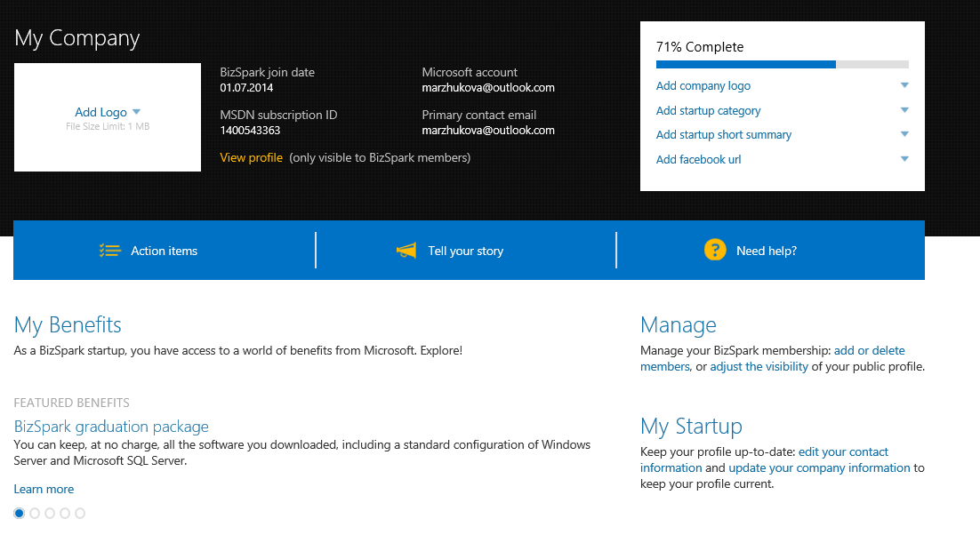Viewport: 980px width, 535px height.
Task: Click the megaphone icon beside Tell your story
Action: coord(406,251)
